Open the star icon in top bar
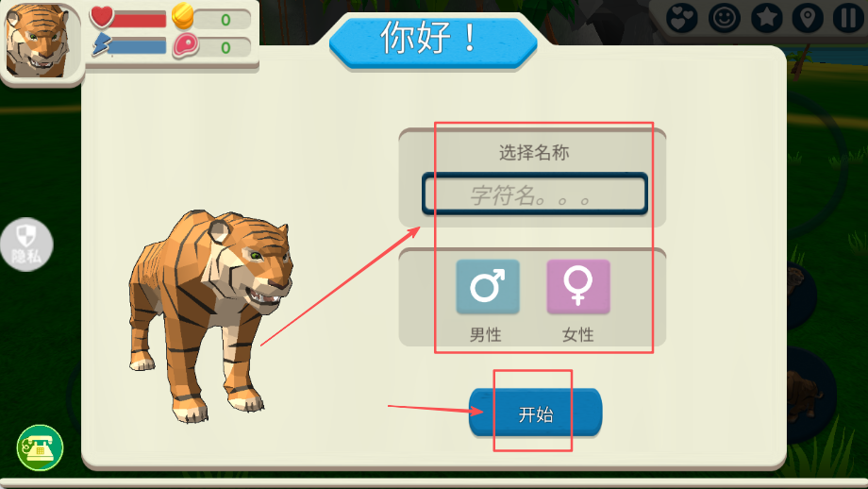 point(766,18)
